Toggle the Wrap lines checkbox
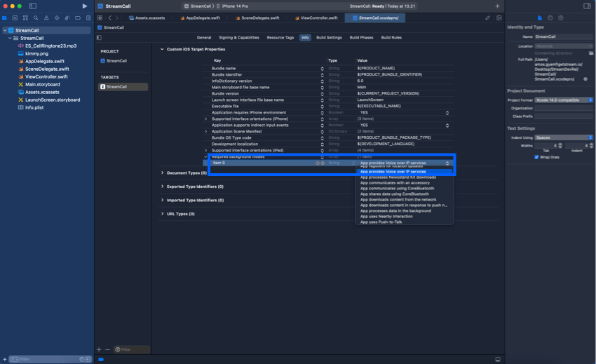The image size is (596, 364). click(x=536, y=157)
